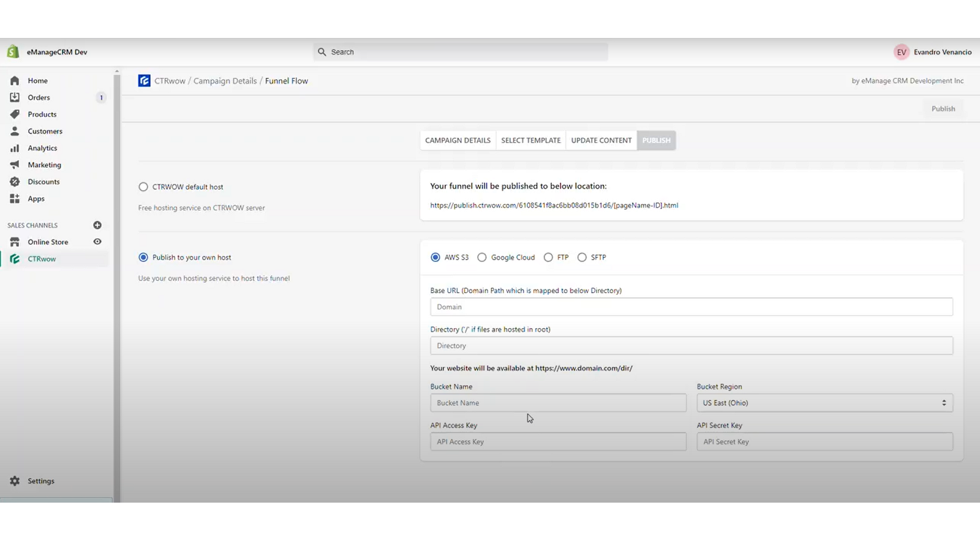Open the Bucket Region dropdown

(824, 403)
